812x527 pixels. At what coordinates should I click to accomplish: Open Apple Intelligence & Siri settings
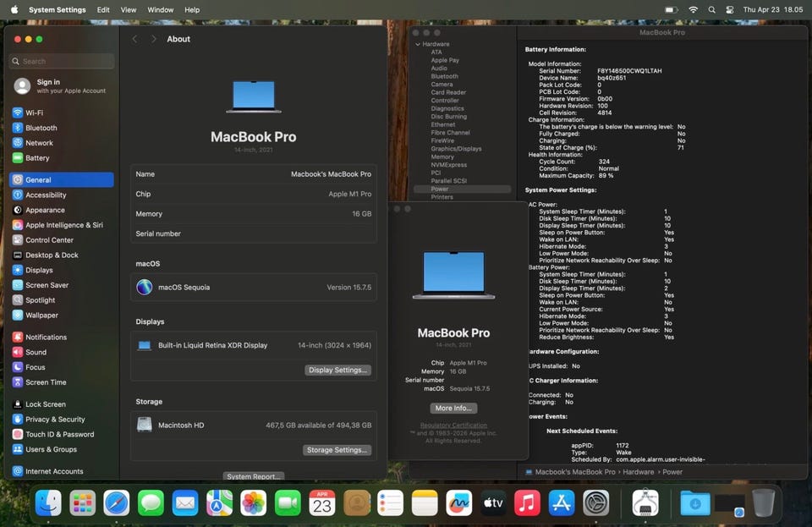[63, 225]
